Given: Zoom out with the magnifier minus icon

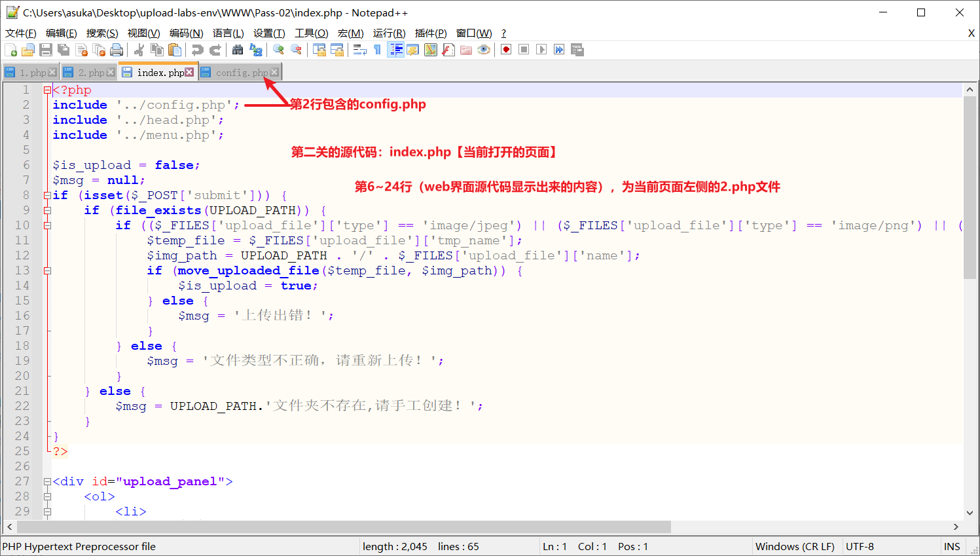Looking at the screenshot, I should pos(296,50).
